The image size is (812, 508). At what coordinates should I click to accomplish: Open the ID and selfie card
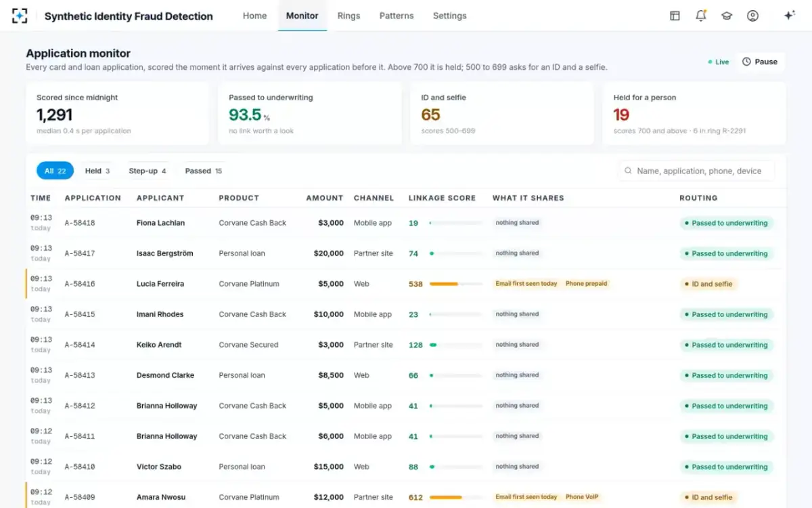click(501, 114)
